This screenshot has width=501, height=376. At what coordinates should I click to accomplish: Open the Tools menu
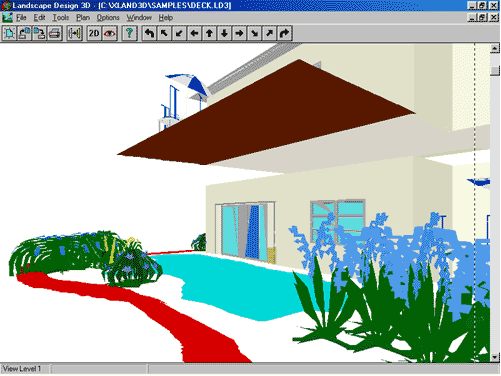click(61, 17)
